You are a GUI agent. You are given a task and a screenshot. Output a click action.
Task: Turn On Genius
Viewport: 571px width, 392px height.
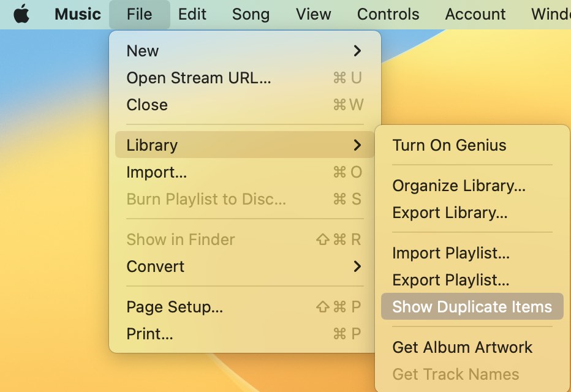point(450,145)
